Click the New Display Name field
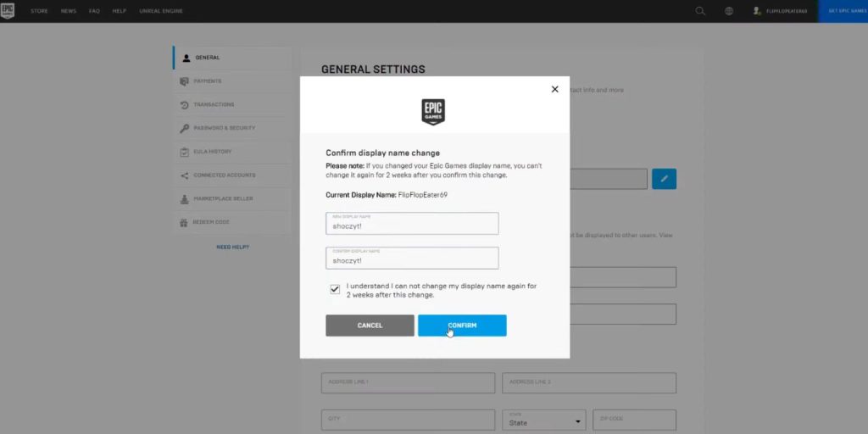 pyautogui.click(x=412, y=223)
